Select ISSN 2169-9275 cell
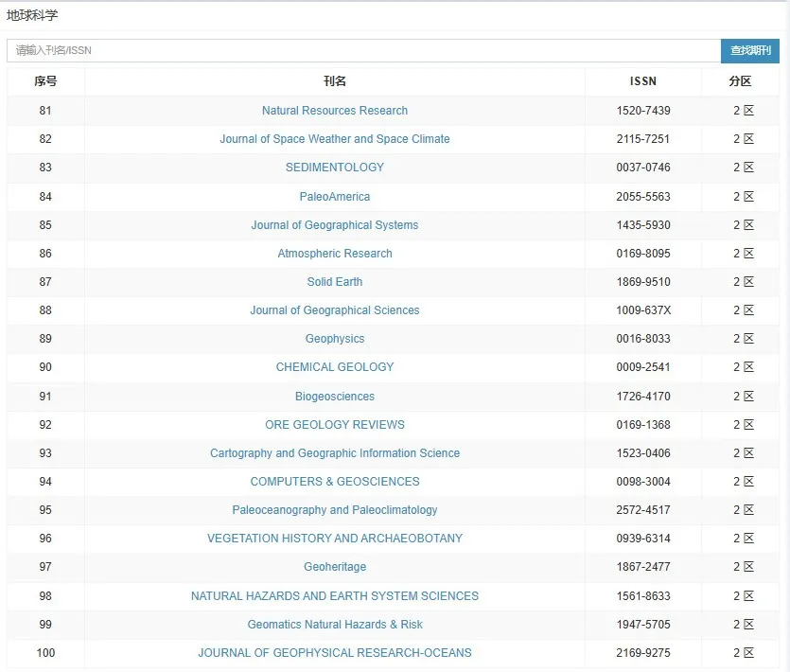Image resolution: width=790 pixels, height=672 pixels. click(x=643, y=653)
